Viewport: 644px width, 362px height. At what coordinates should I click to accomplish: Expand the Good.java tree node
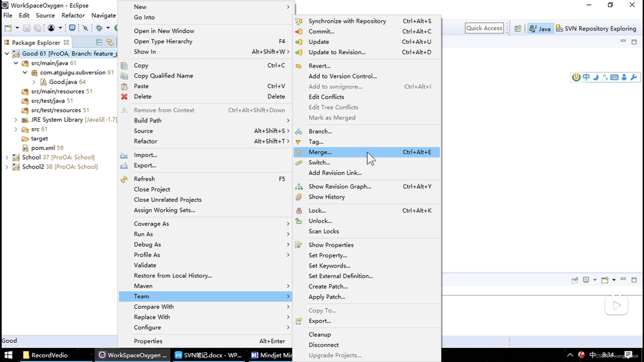click(x=34, y=82)
